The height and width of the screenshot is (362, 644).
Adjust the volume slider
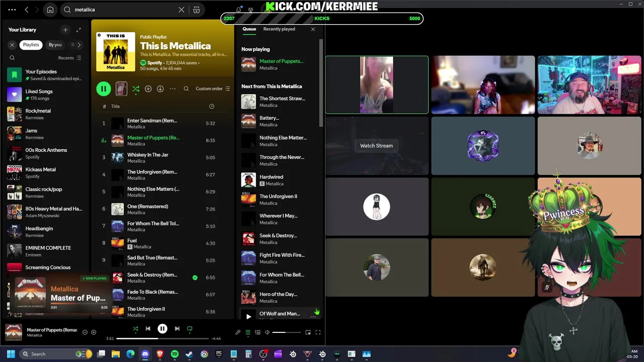coord(286,332)
